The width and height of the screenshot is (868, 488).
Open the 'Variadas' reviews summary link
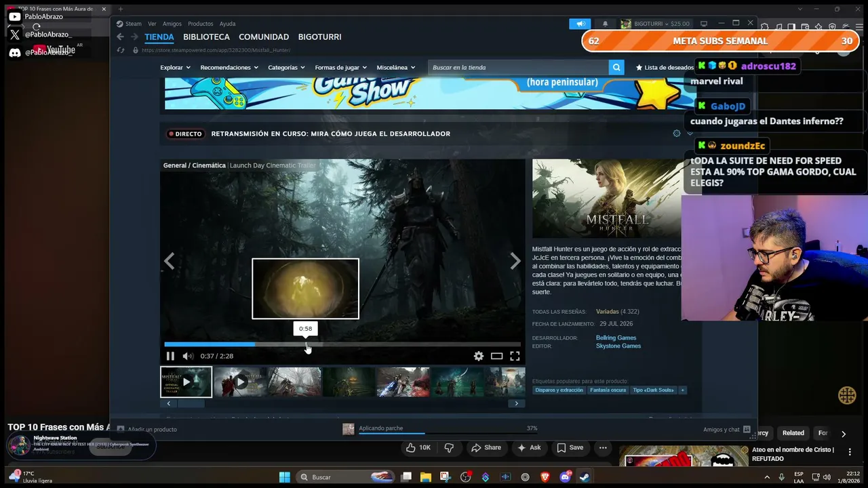click(608, 312)
